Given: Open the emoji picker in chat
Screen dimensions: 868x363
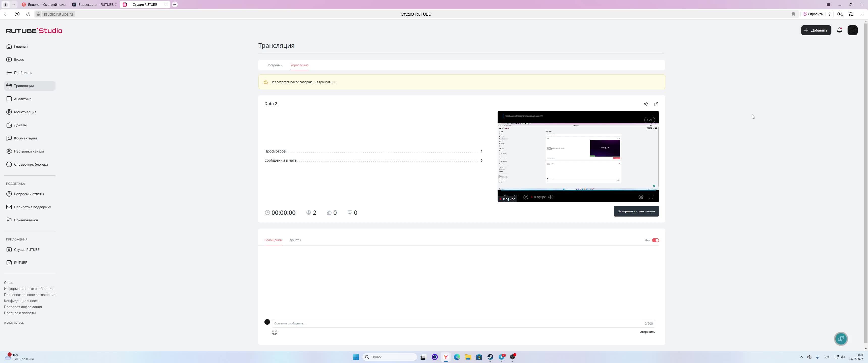Looking at the screenshot, I should [275, 332].
